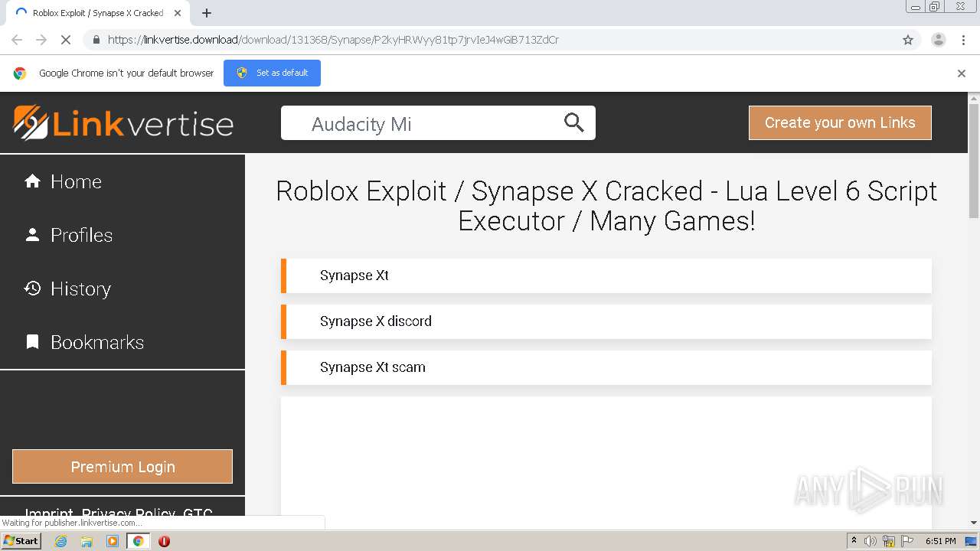Click the Profiles person icon
The height and width of the screenshot is (551, 980).
point(32,235)
